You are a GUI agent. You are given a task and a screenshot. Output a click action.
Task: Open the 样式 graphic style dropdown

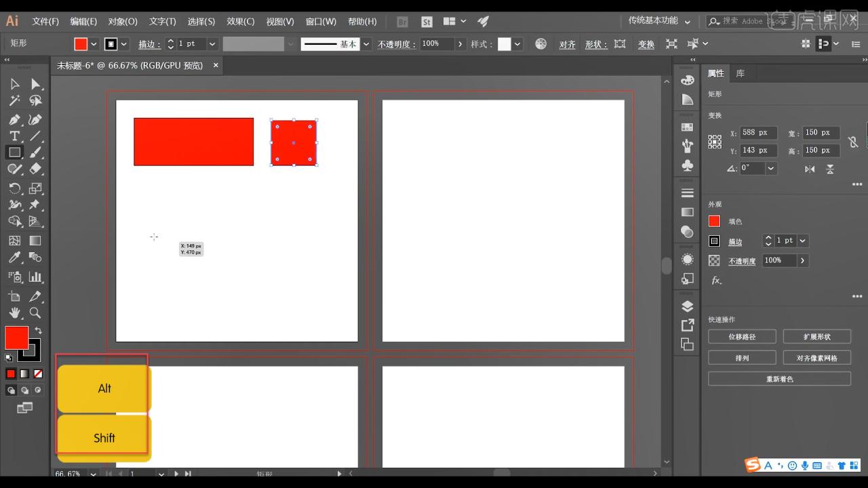(517, 44)
